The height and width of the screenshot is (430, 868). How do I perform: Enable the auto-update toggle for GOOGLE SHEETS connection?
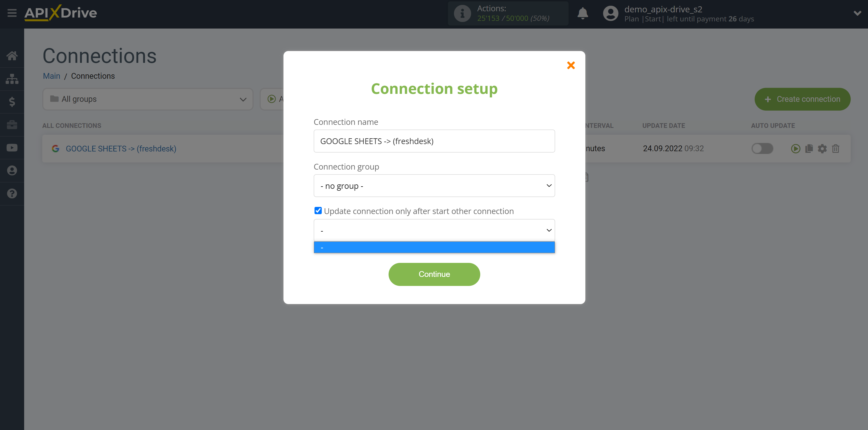click(x=762, y=148)
